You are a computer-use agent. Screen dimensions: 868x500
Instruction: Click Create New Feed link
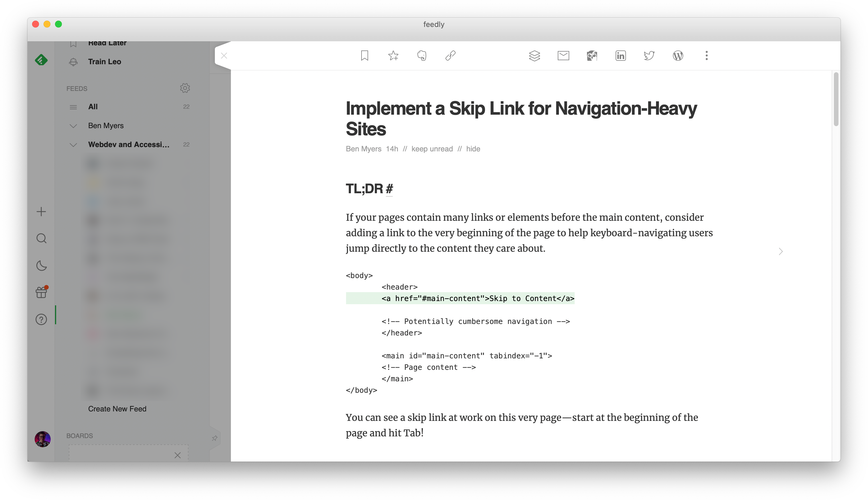coord(117,409)
